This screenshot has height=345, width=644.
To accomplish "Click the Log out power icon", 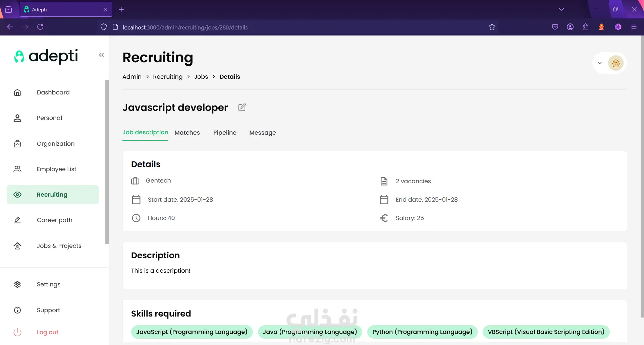I will (x=17, y=332).
